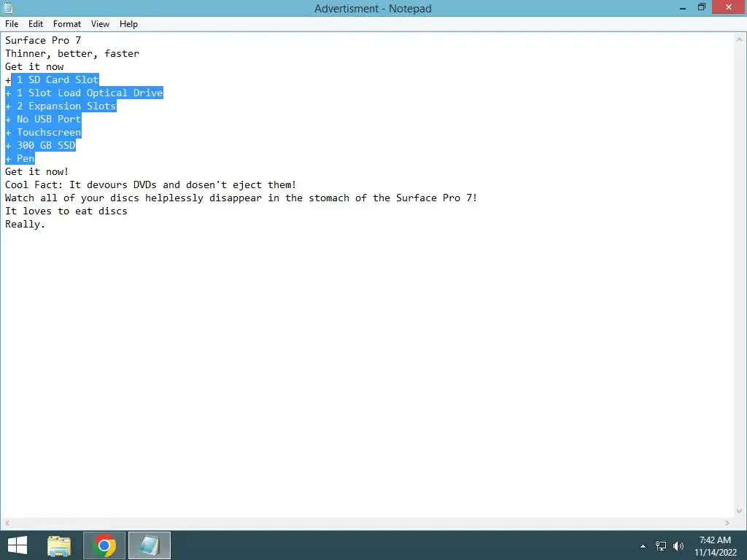This screenshot has width=747, height=560.
Task: Minimize the Notepad window
Action: (x=683, y=7)
